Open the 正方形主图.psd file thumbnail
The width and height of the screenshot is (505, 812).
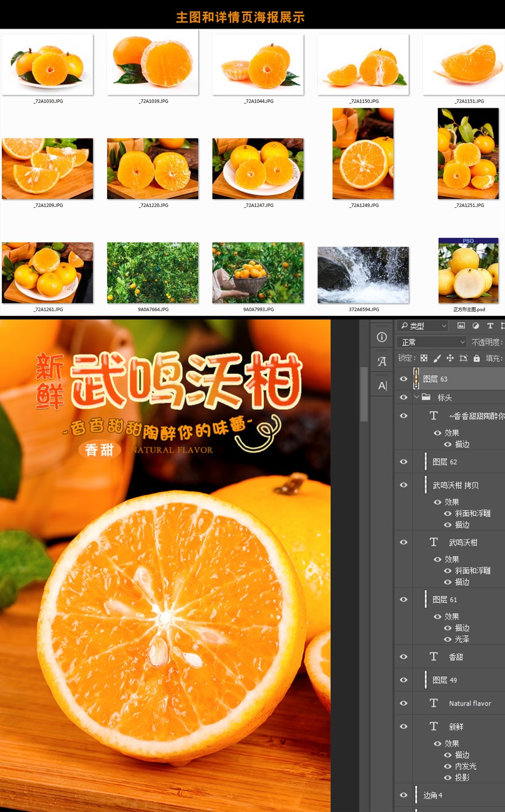point(469,270)
